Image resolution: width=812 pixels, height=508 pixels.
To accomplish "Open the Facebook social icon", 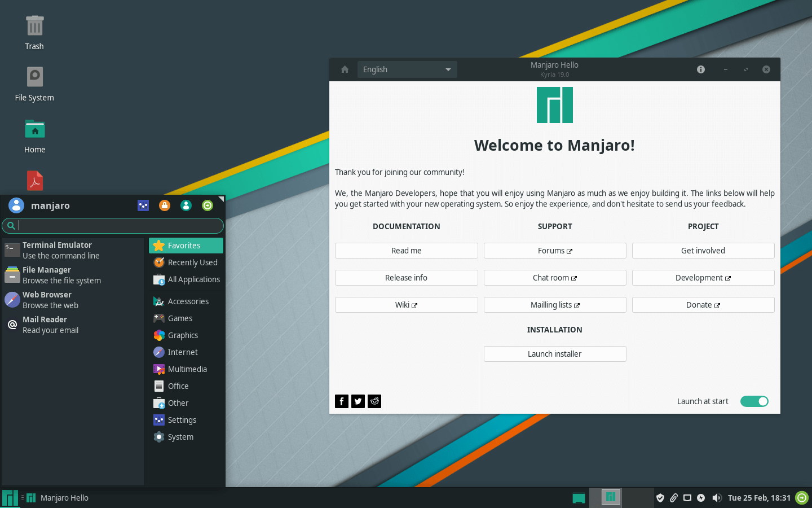I will pyautogui.click(x=342, y=401).
